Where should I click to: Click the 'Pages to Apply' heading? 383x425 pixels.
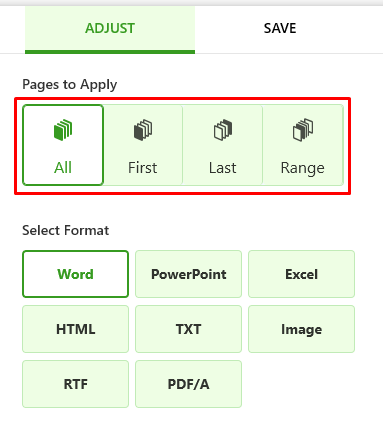point(70,85)
